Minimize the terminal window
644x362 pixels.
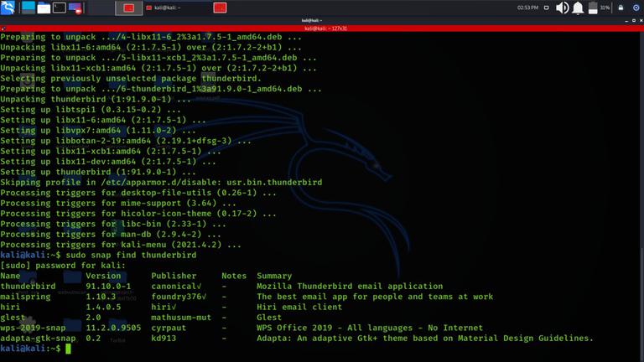(626, 20)
